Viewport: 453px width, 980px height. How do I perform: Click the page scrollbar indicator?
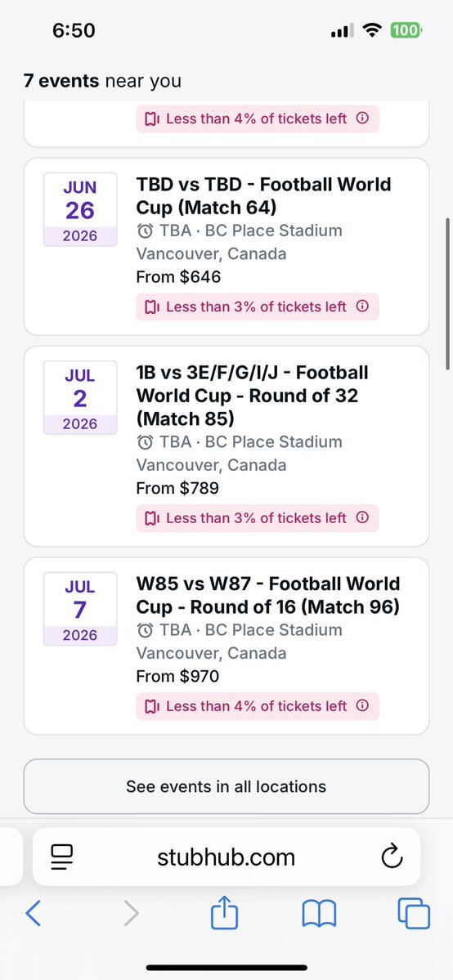tap(448, 293)
